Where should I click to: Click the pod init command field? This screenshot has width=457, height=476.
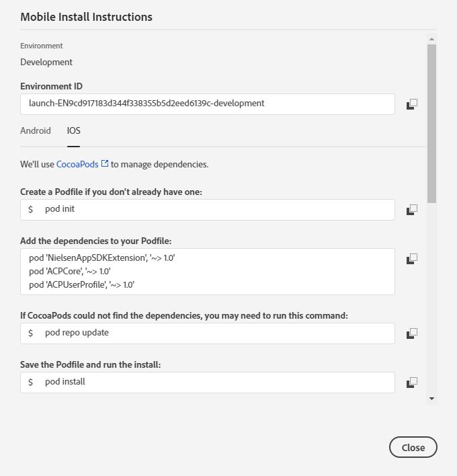[208, 210]
